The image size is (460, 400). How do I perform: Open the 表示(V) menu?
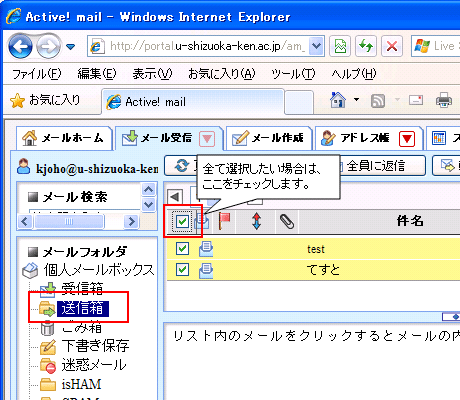pyautogui.click(x=152, y=74)
